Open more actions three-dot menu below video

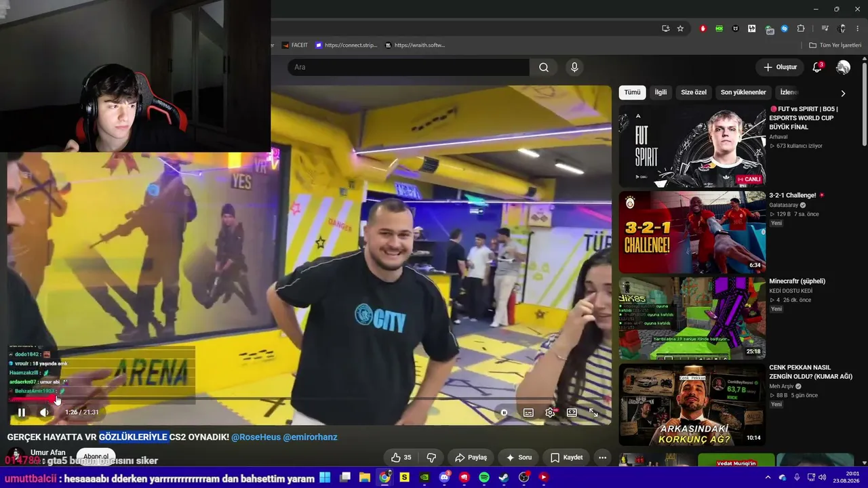[x=602, y=457]
